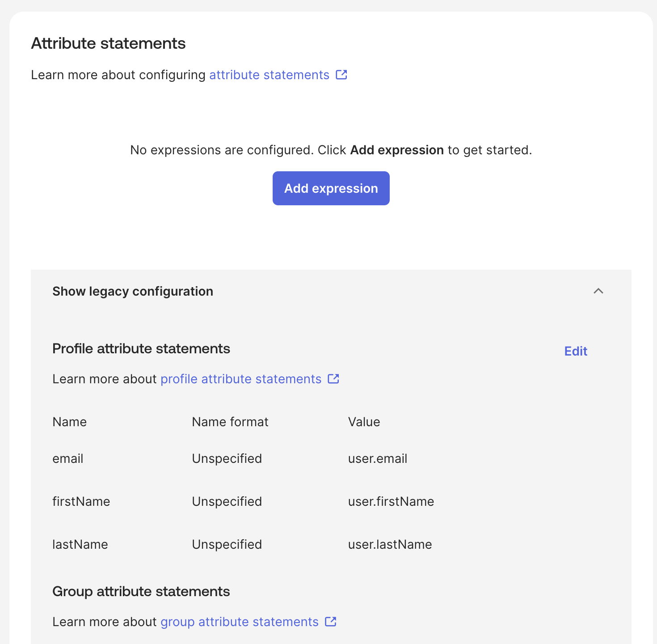Collapse legacy configuration with the chevron arrow
657x644 pixels.
click(x=598, y=291)
